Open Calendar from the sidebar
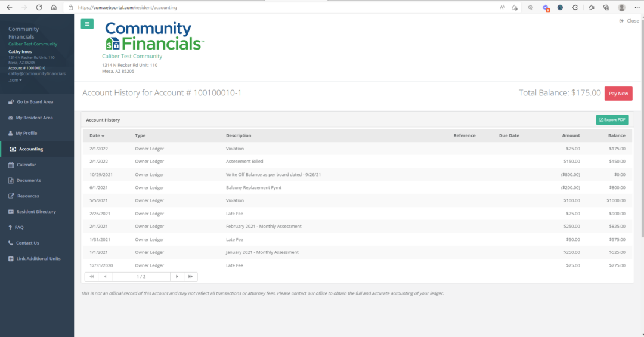The width and height of the screenshot is (644, 337). tap(26, 165)
